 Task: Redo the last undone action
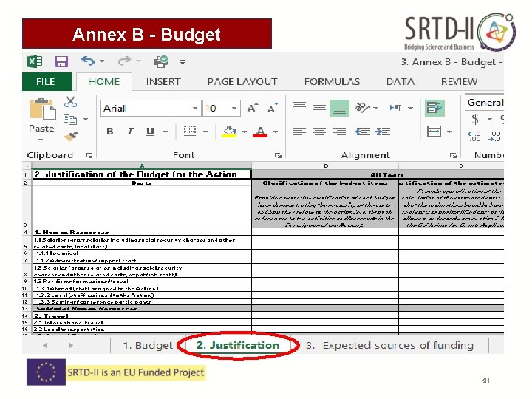point(124,61)
